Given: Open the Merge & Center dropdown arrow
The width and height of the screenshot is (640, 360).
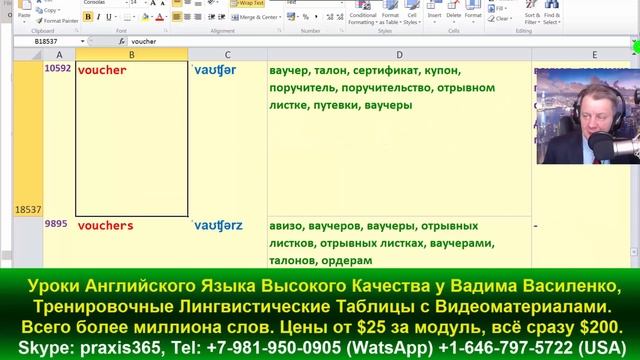Looking at the screenshot, I should click(x=280, y=17).
